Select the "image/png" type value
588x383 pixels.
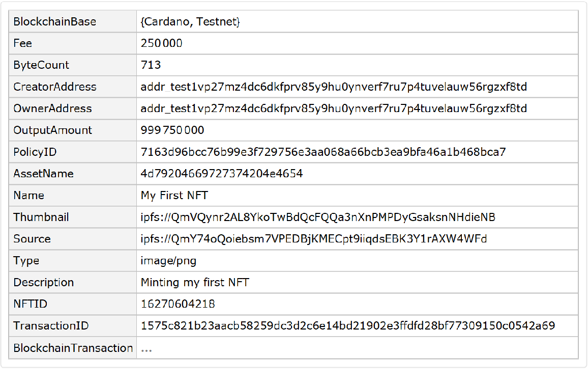pos(168,261)
